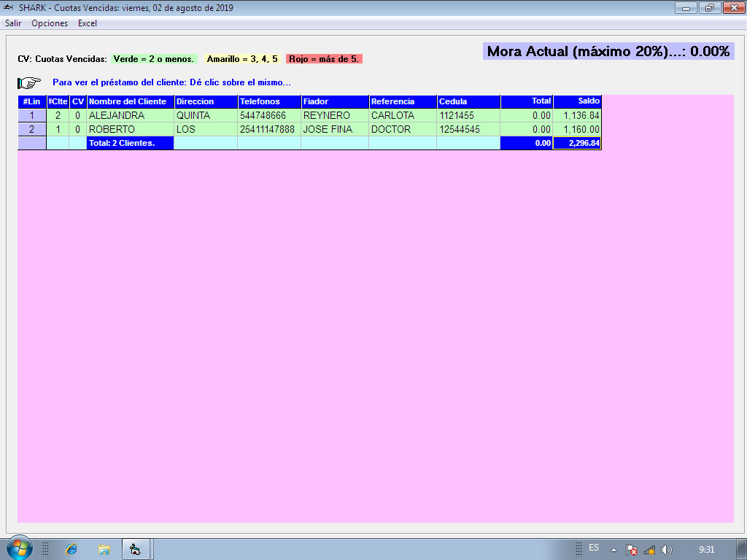
Task: Open the loan of client ROBERTO
Action: click(112, 129)
